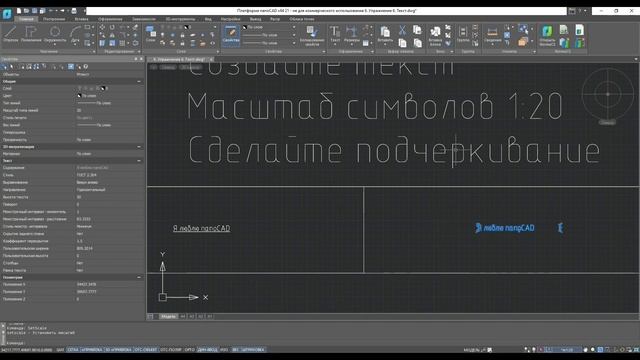The image size is (640, 360).
Task: Click the Save icon in quick access toolbar
Action: click(34, 11)
